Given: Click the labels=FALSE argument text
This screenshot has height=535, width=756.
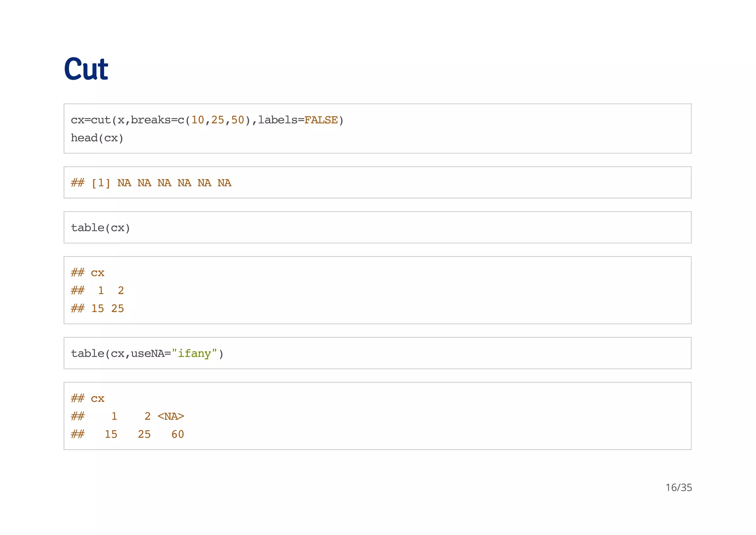Looking at the screenshot, I should pos(298,120).
